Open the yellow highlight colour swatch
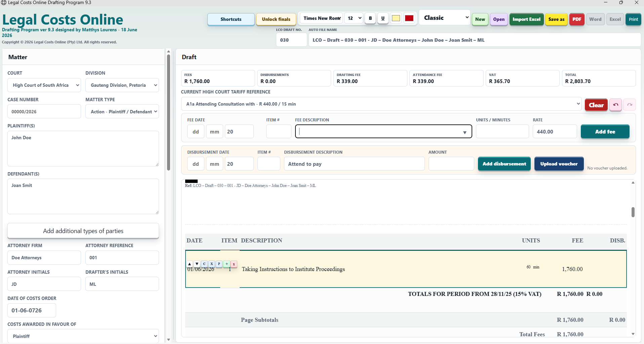Screen dimensions: 644x344 point(396,18)
